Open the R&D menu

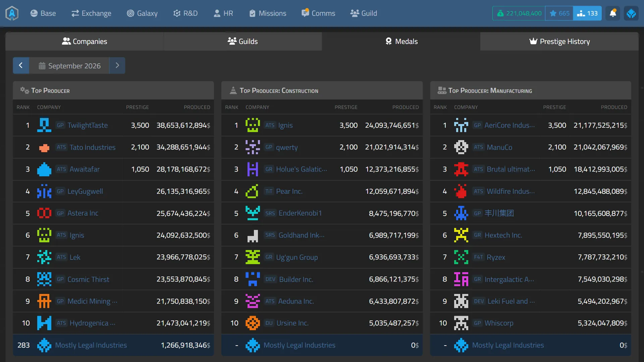[185, 13]
